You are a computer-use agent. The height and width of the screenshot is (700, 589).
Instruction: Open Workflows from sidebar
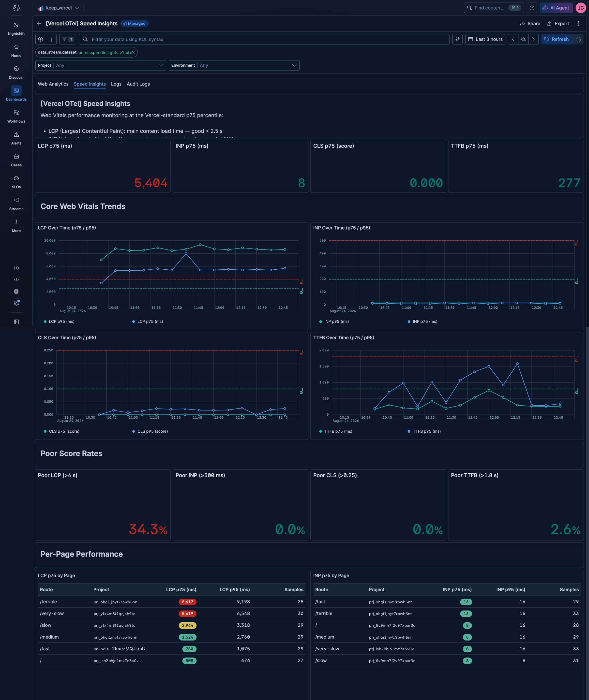tap(16, 116)
